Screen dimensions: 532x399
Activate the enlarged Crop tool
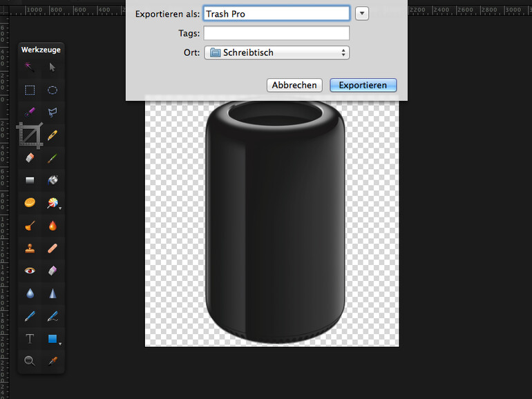click(30, 135)
